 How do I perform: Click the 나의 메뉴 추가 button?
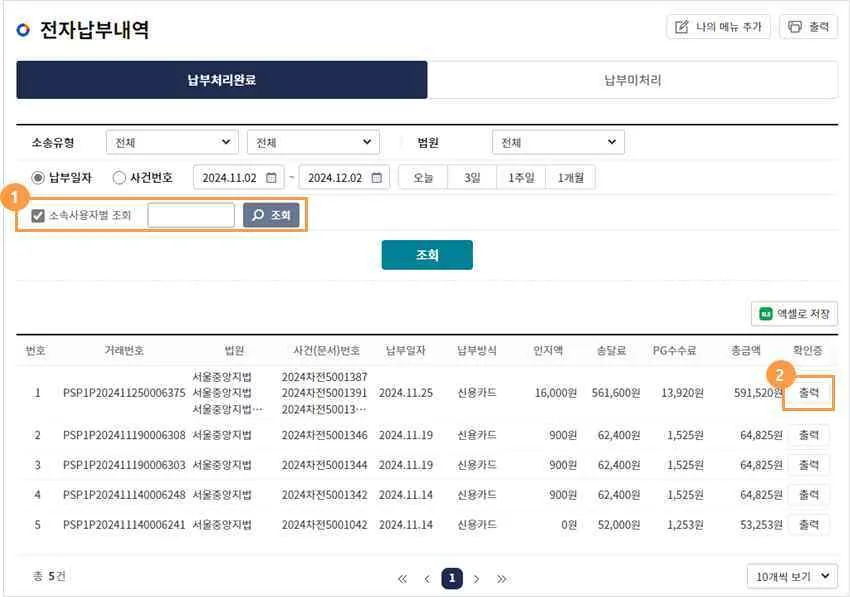pyautogui.click(x=718, y=27)
